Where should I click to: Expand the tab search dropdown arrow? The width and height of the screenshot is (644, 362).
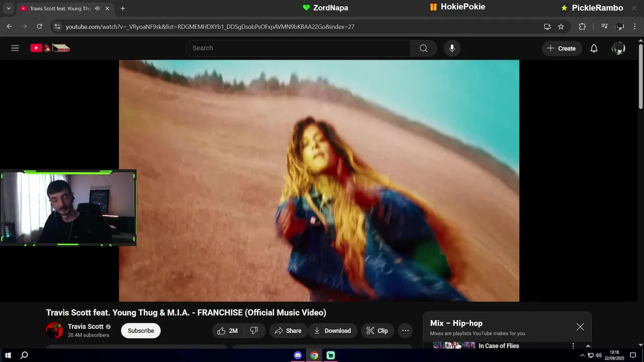click(8, 9)
